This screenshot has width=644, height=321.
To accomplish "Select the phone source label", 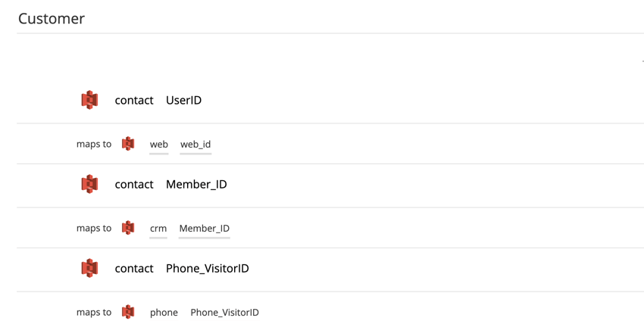I will (x=164, y=313).
